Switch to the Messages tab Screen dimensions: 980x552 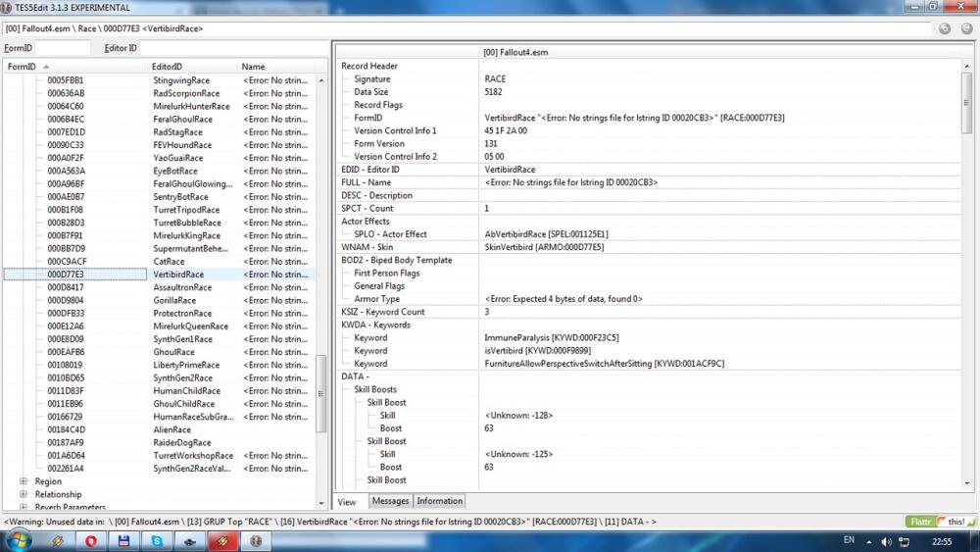[390, 501]
